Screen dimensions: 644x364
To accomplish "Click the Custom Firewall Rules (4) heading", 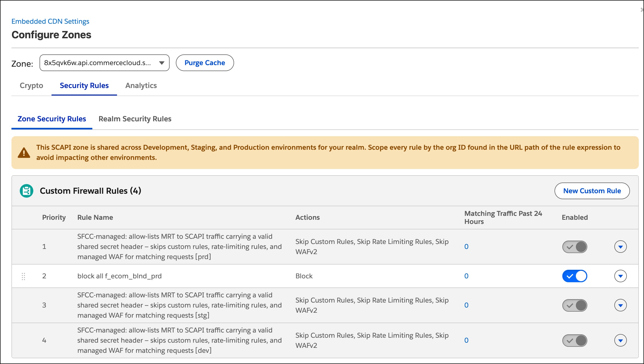I will (90, 191).
